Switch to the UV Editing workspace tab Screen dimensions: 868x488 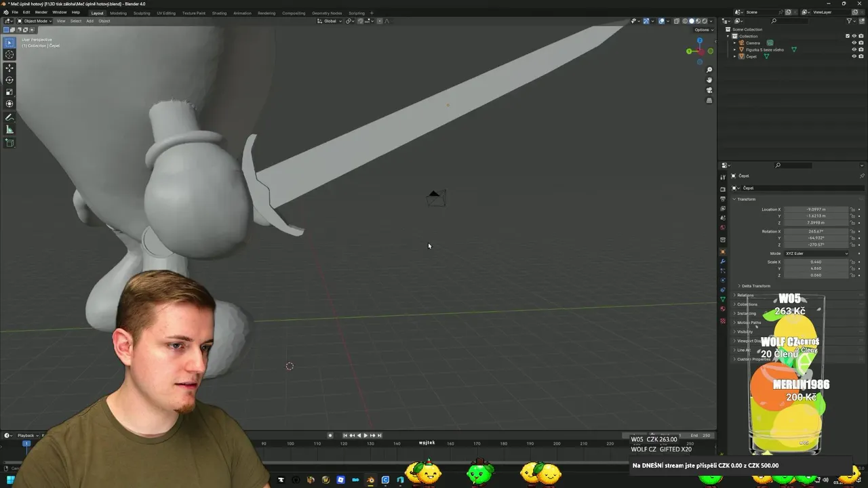[x=166, y=13]
